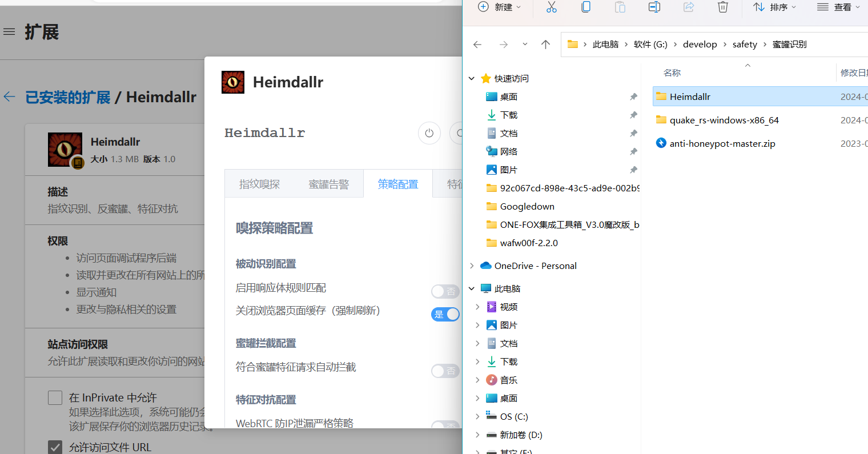Open 文档 under Quick access
This screenshot has width=868, height=454.
click(x=508, y=134)
